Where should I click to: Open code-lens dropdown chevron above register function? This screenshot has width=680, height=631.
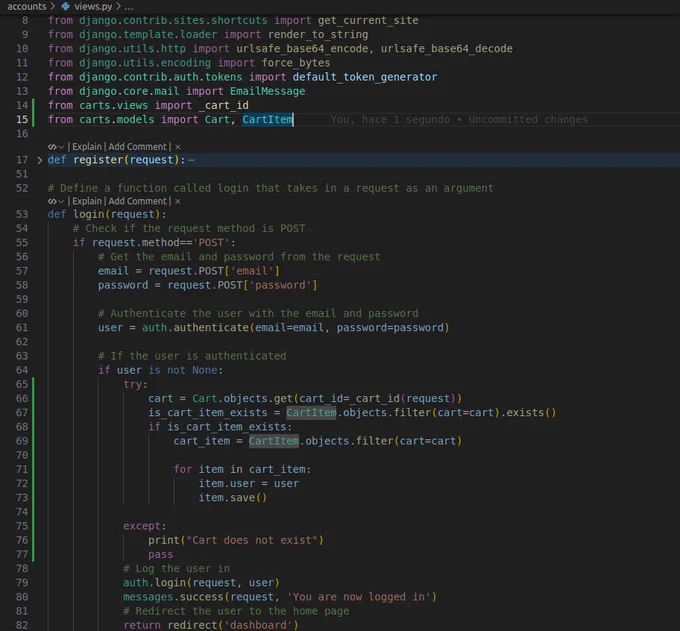coord(61,147)
